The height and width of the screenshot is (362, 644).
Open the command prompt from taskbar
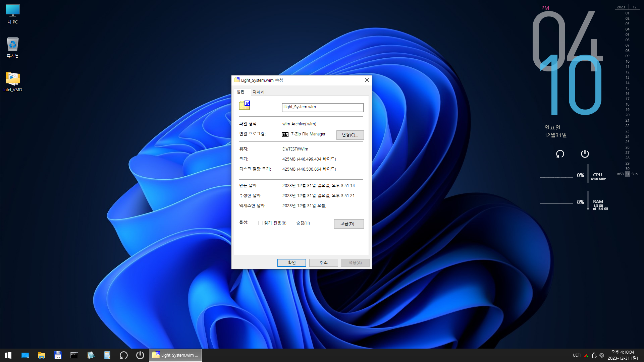tap(74, 355)
